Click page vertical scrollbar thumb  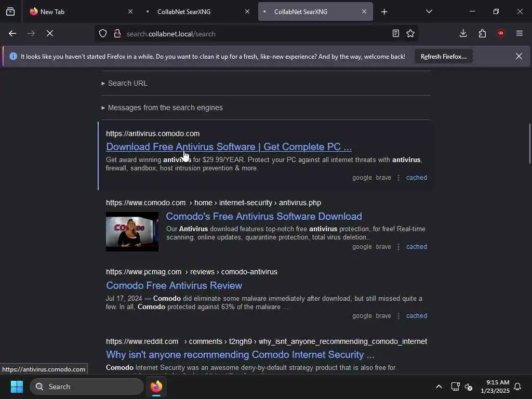(529, 143)
